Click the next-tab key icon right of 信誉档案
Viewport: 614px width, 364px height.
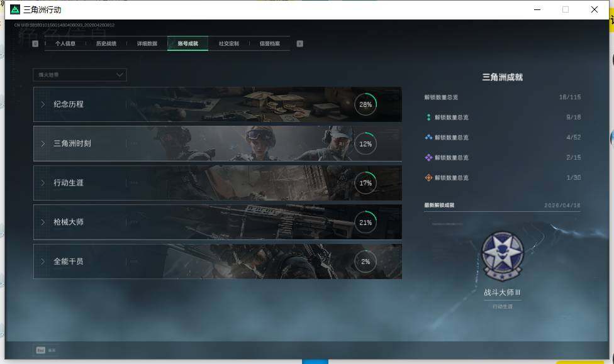point(299,43)
